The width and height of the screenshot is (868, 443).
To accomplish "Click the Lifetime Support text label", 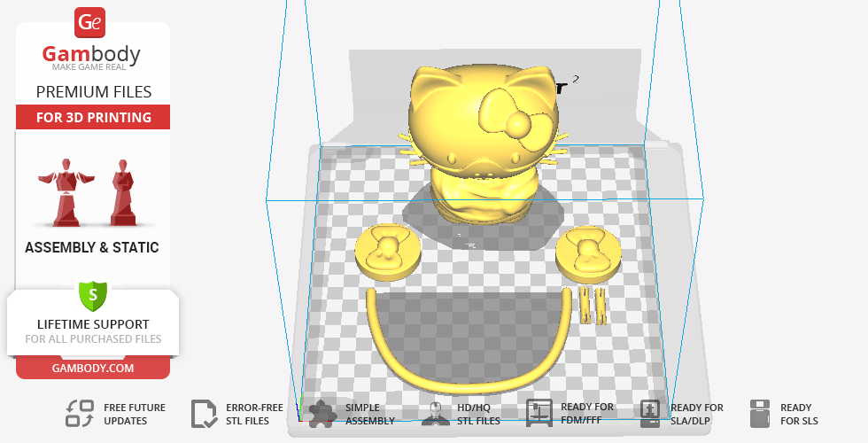I will pos(93,324).
